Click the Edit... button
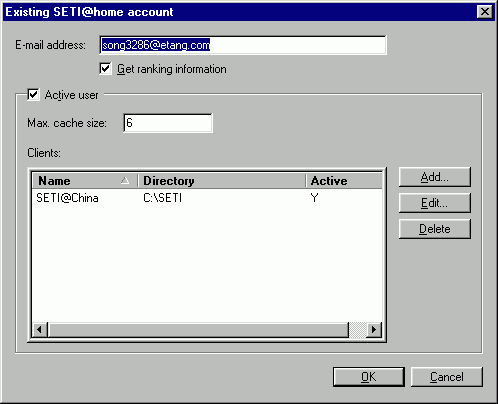The image size is (498, 404). pyautogui.click(x=435, y=203)
